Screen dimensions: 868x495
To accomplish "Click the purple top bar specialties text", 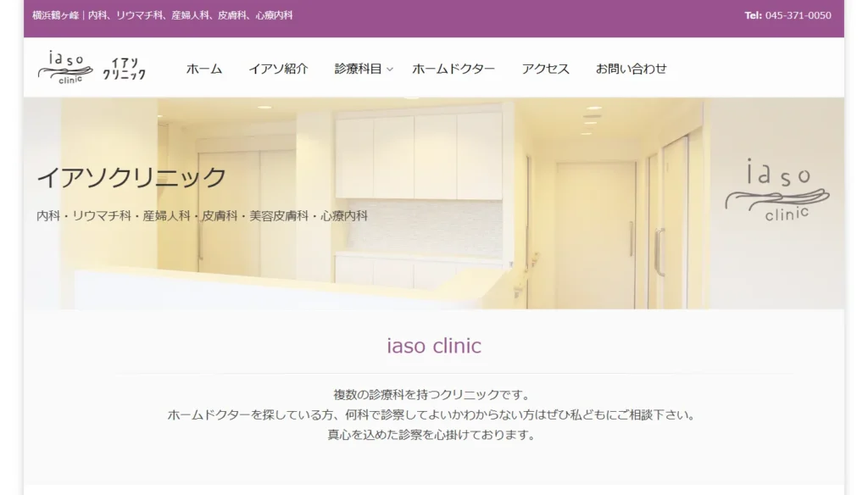I will pyautogui.click(x=162, y=15).
